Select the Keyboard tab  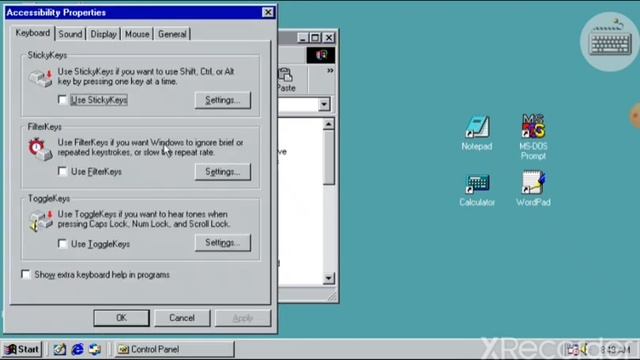(x=33, y=33)
